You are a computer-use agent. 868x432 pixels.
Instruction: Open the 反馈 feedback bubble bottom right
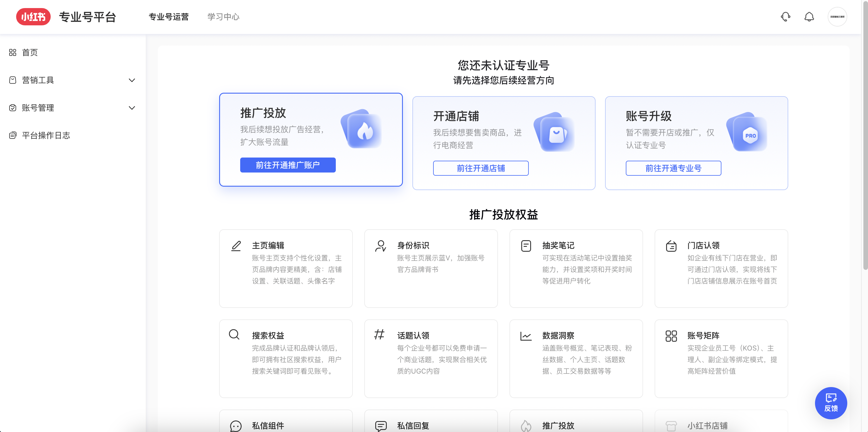click(831, 403)
